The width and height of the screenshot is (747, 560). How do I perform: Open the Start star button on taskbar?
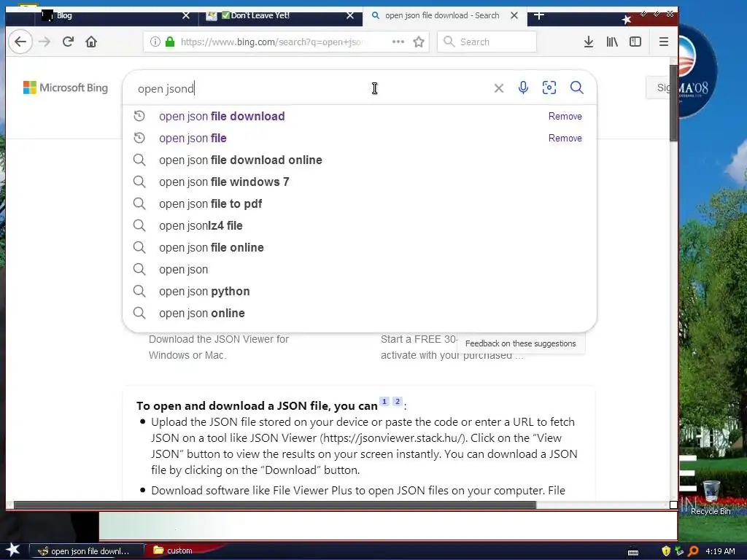13,550
